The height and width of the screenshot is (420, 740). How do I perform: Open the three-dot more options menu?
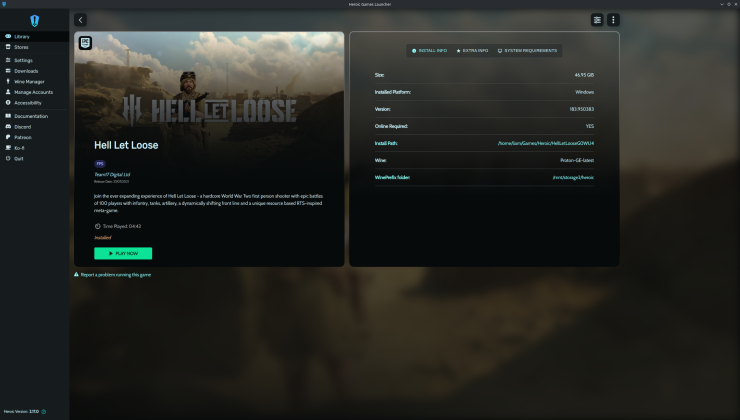point(613,19)
